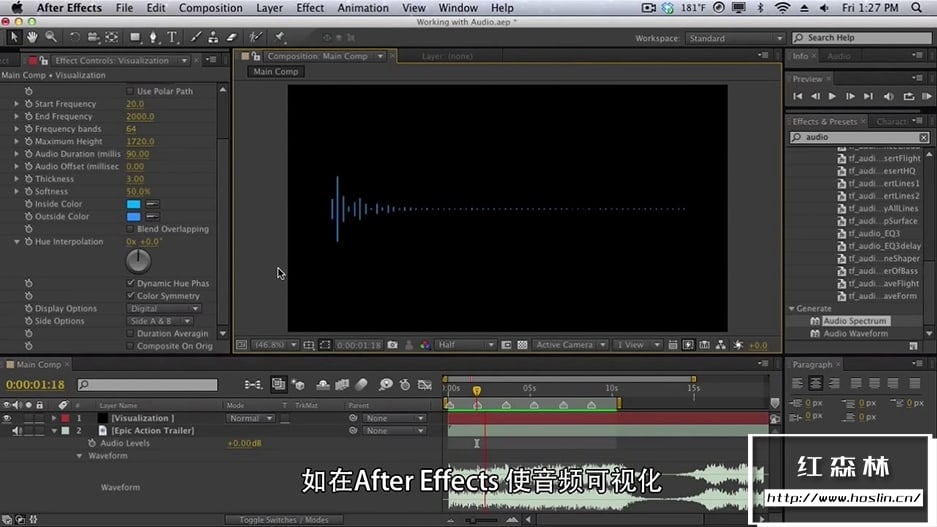Open the Layer menu
937x527 pixels.
(270, 8)
